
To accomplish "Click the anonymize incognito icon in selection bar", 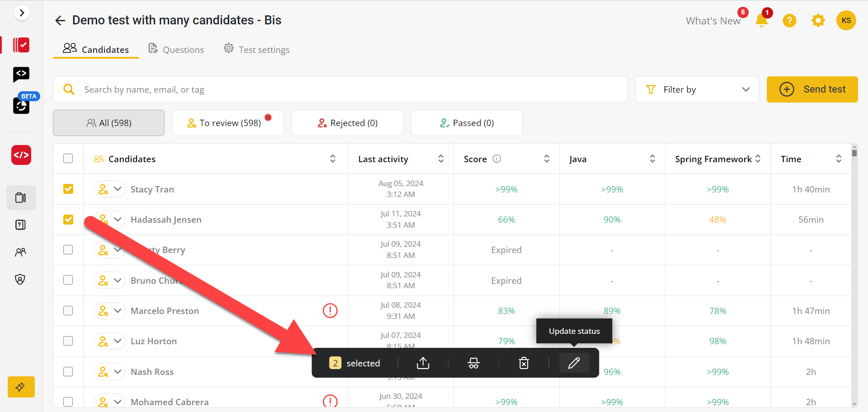I will 473,363.
